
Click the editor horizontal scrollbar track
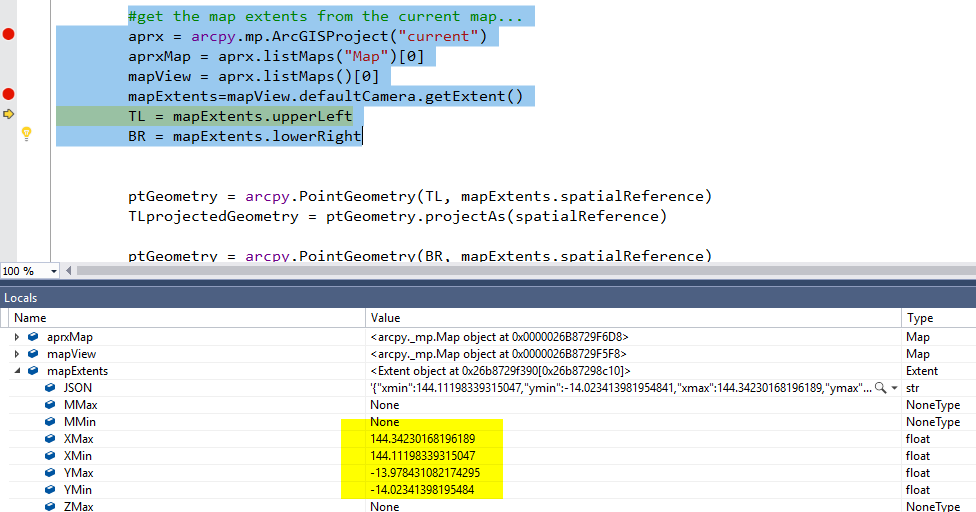[525, 271]
